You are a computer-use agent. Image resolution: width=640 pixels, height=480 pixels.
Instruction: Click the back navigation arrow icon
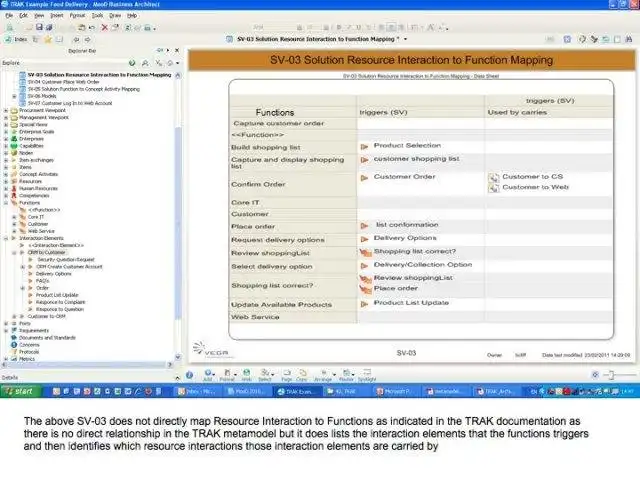(x=76, y=39)
